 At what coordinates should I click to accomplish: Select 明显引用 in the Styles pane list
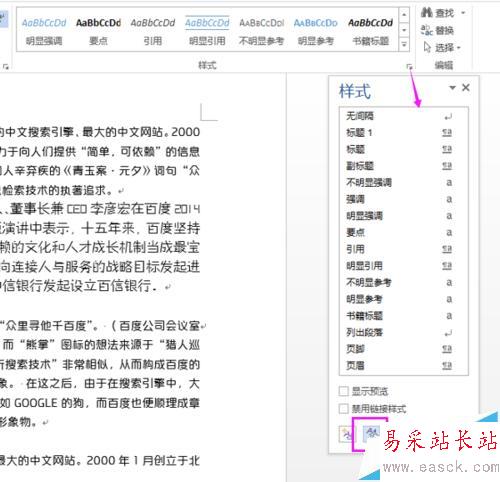[x=403, y=266]
